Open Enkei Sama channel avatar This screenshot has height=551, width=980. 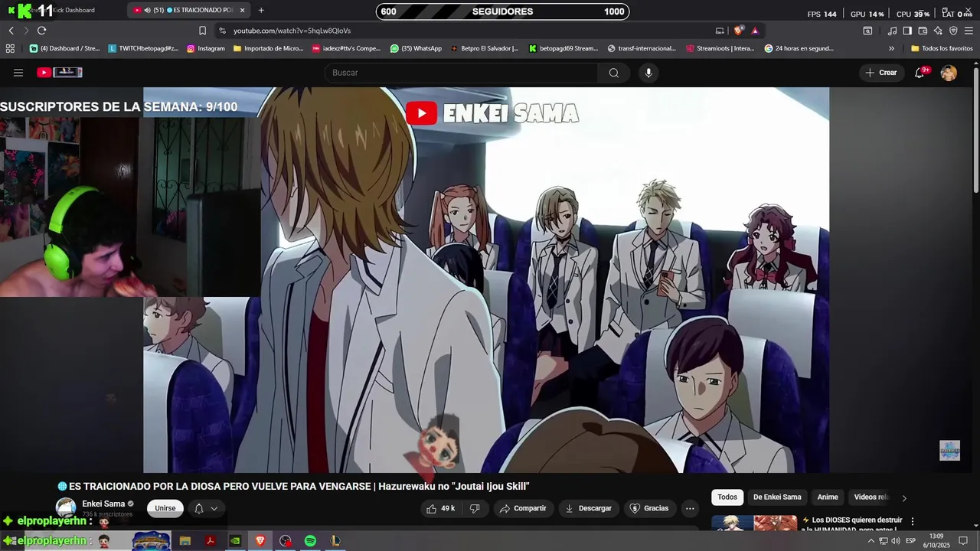tap(67, 507)
